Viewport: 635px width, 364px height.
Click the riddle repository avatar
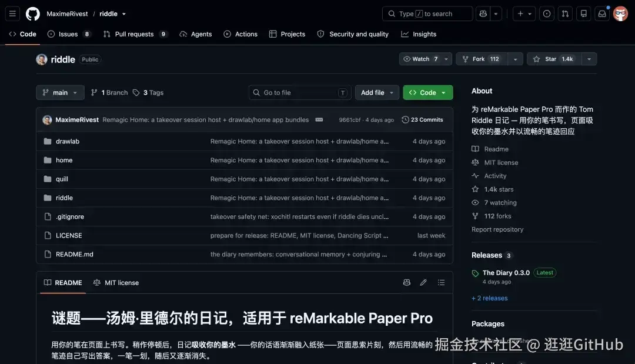click(x=42, y=59)
